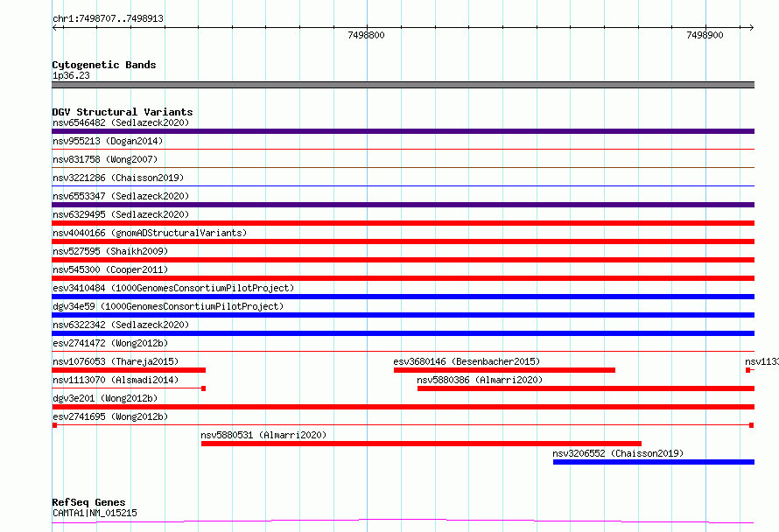Click the blue esv3410484 variant bar
This screenshot has width=779, height=532.
click(403, 297)
